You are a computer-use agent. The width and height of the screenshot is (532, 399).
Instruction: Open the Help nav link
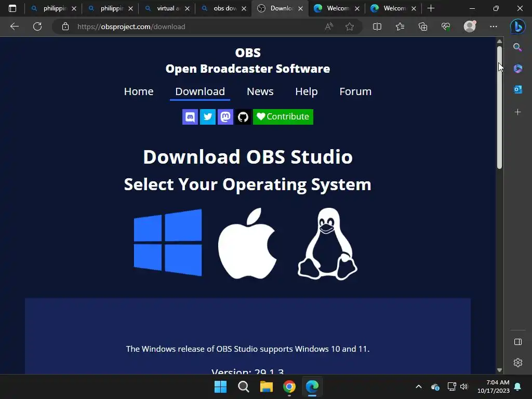[x=307, y=91]
